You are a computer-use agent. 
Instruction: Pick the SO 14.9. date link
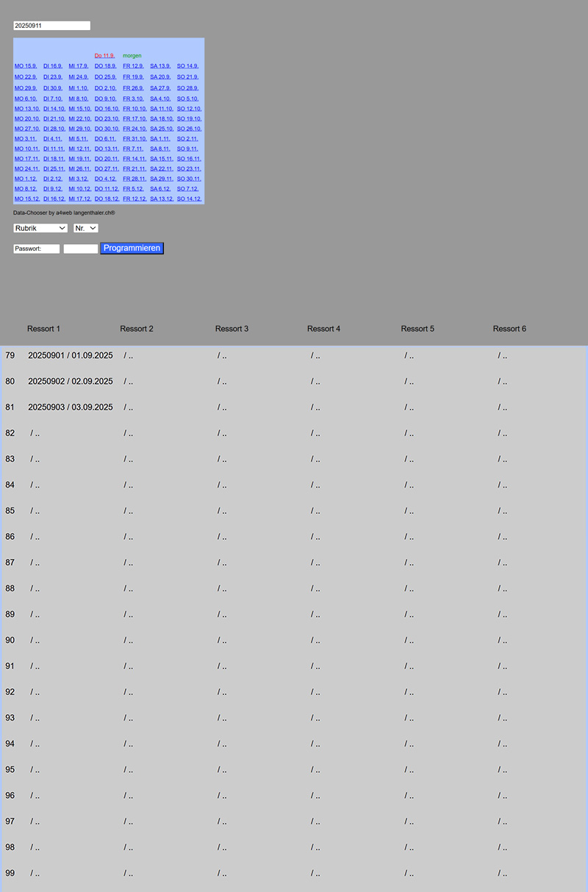click(187, 65)
